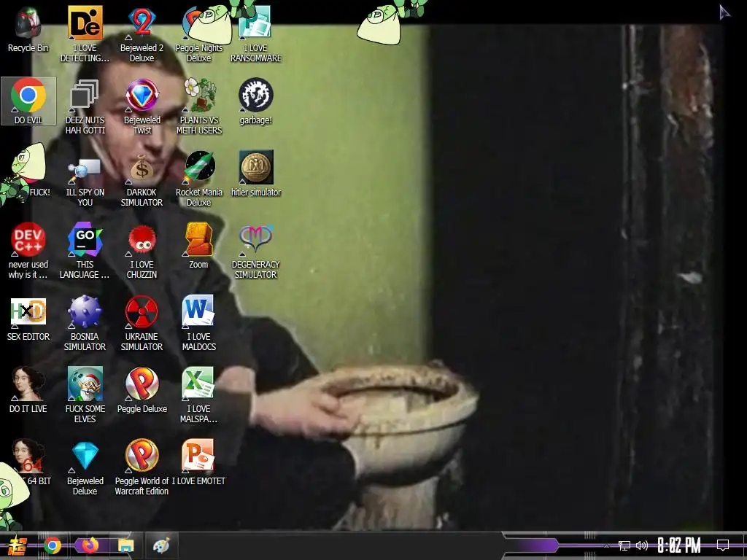Launch the Peggle Deluxe shortcut
The width and height of the screenshot is (747, 560).
point(142,390)
